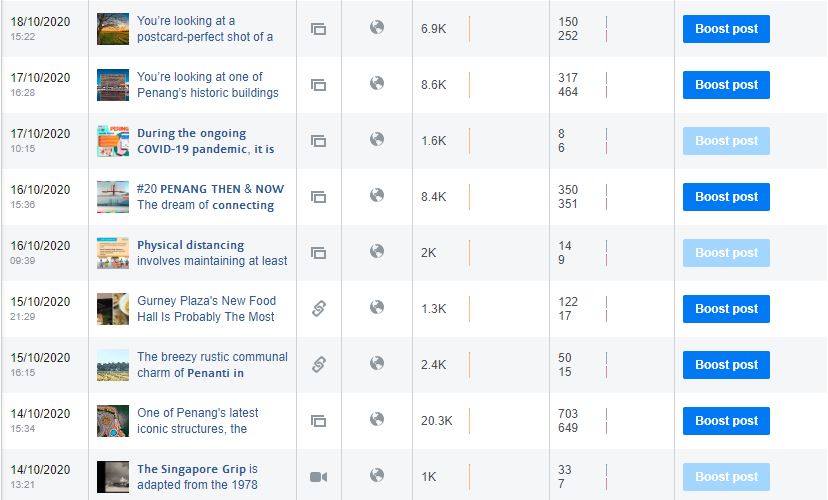Click globe icon for Penang Then & Now post
This screenshot has height=500, width=828.
(x=377, y=195)
